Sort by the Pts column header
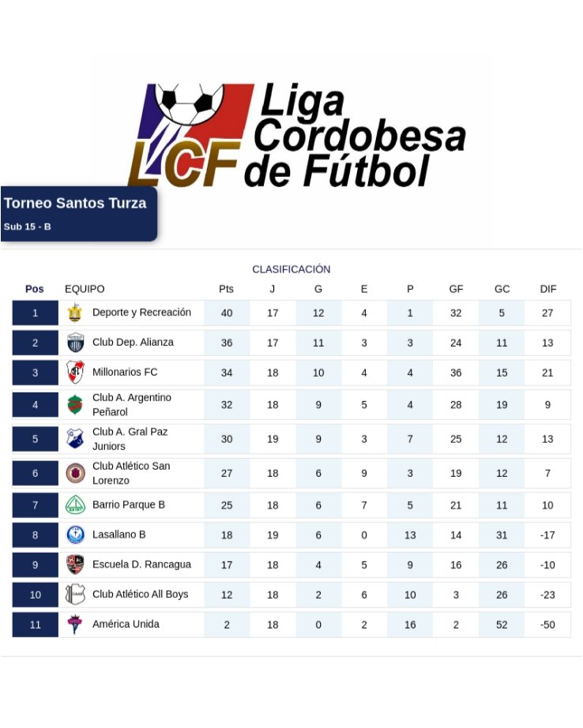 click(x=226, y=289)
